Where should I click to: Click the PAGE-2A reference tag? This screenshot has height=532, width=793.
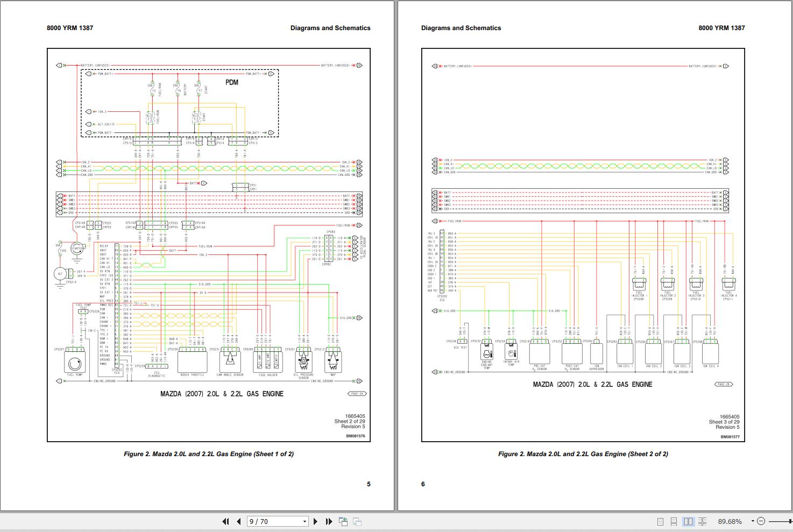(357, 394)
